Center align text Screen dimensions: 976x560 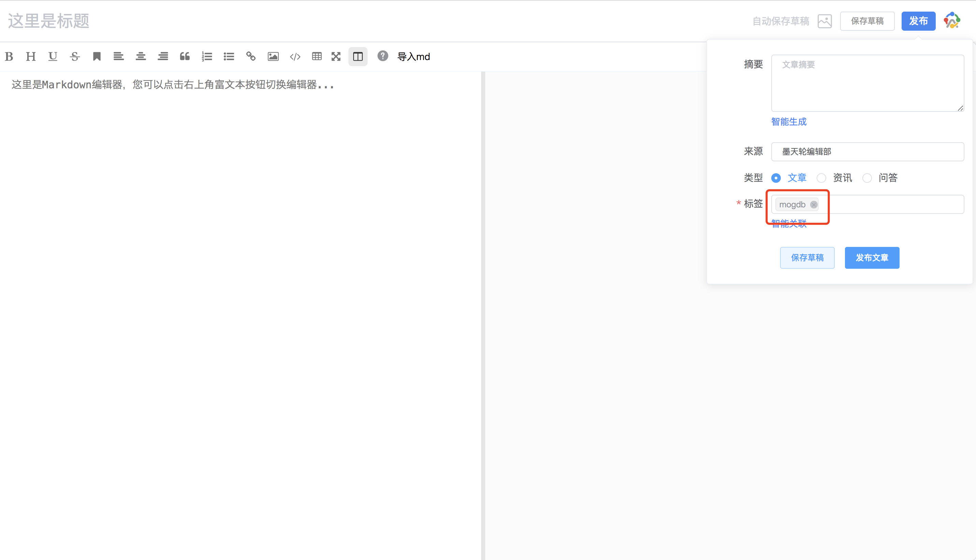(x=141, y=57)
